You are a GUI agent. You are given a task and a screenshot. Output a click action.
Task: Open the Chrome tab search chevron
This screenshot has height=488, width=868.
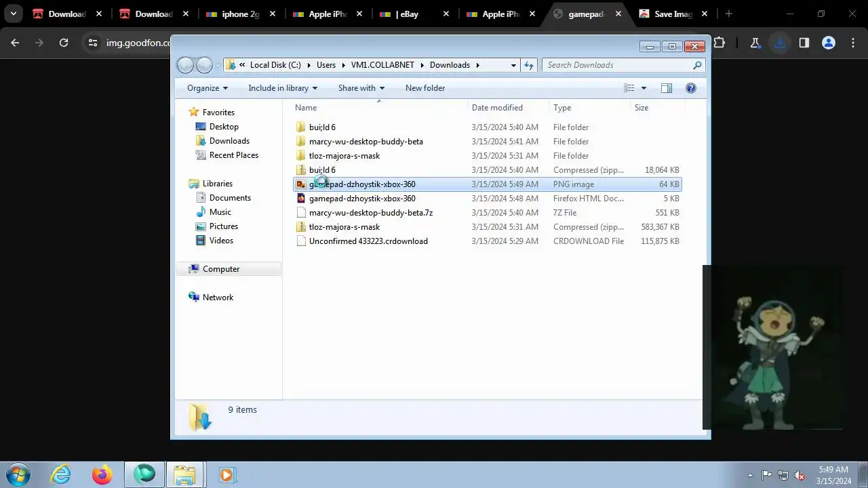(x=13, y=14)
